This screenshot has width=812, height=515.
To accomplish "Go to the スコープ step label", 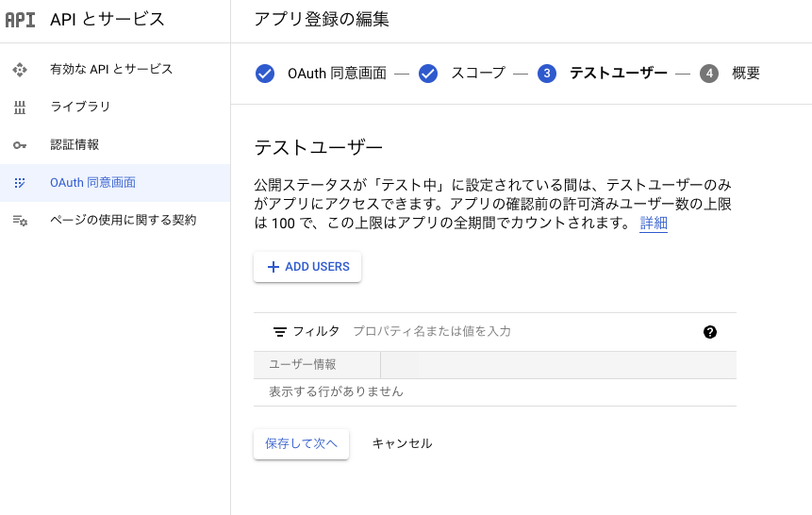I will (478, 73).
